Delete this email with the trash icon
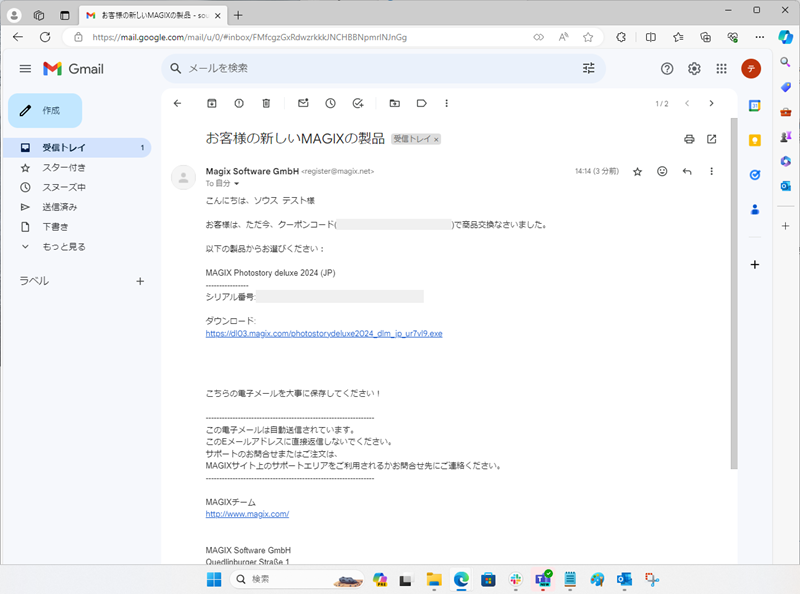800x594 pixels. coord(266,103)
